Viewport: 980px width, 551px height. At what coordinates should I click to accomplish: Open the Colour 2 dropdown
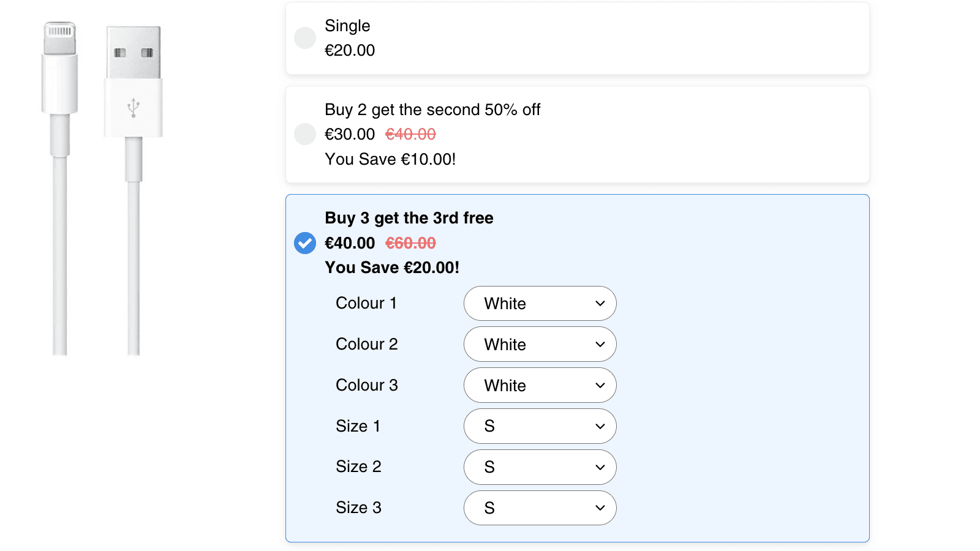pyautogui.click(x=540, y=345)
